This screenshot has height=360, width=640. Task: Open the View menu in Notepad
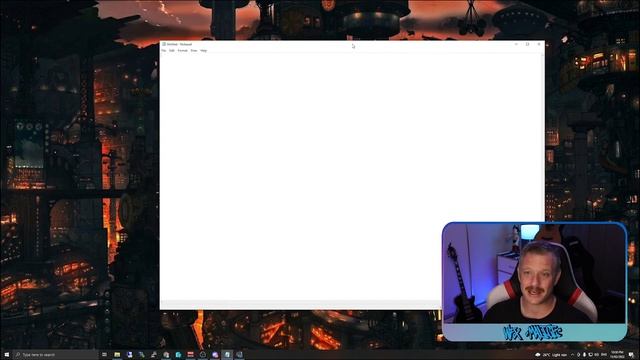click(x=194, y=51)
